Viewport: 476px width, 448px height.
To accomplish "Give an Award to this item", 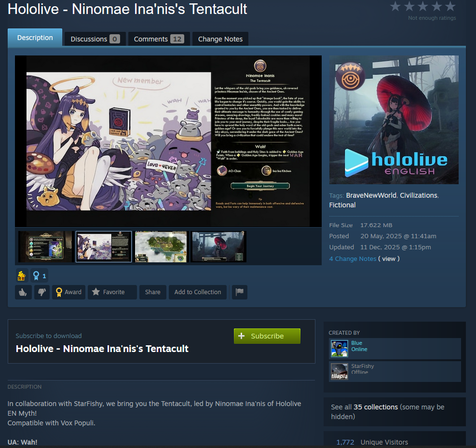I will [68, 292].
